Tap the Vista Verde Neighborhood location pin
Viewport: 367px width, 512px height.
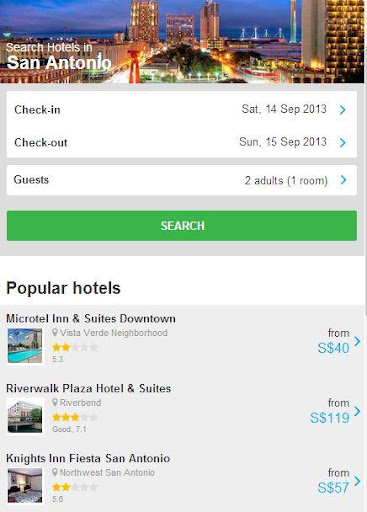[x=55, y=333]
